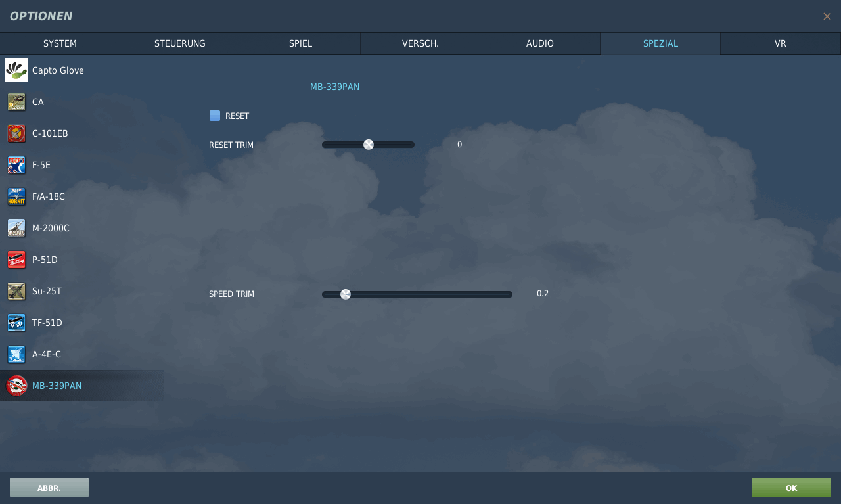Screen dimensions: 841x504
Task: Select M-2000C label in module list
Action: [51, 228]
